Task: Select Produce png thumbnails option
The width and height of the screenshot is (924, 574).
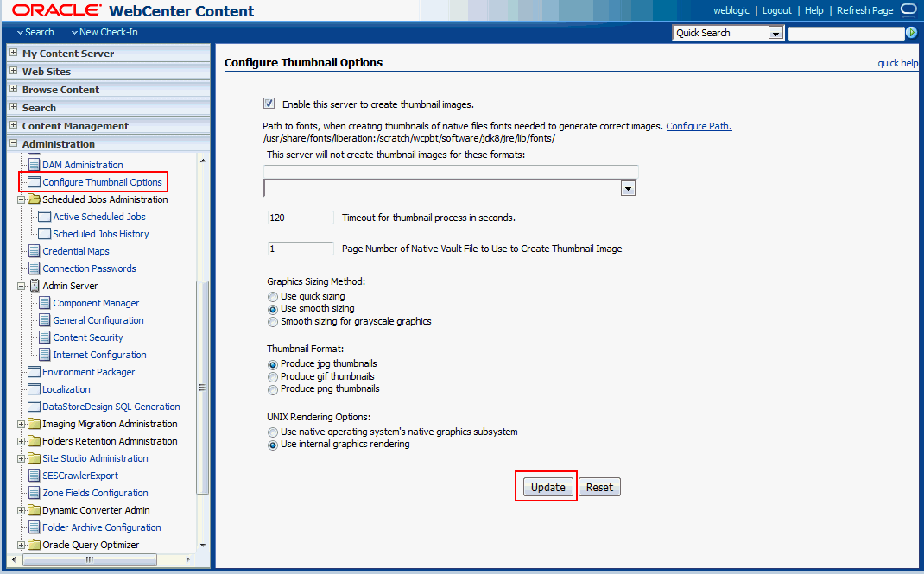Action: click(272, 390)
